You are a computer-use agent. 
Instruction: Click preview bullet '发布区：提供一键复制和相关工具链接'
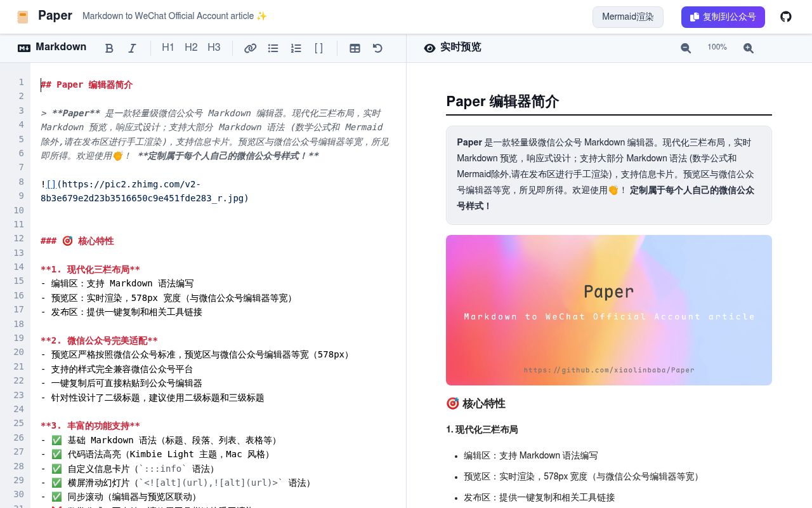pos(539,497)
